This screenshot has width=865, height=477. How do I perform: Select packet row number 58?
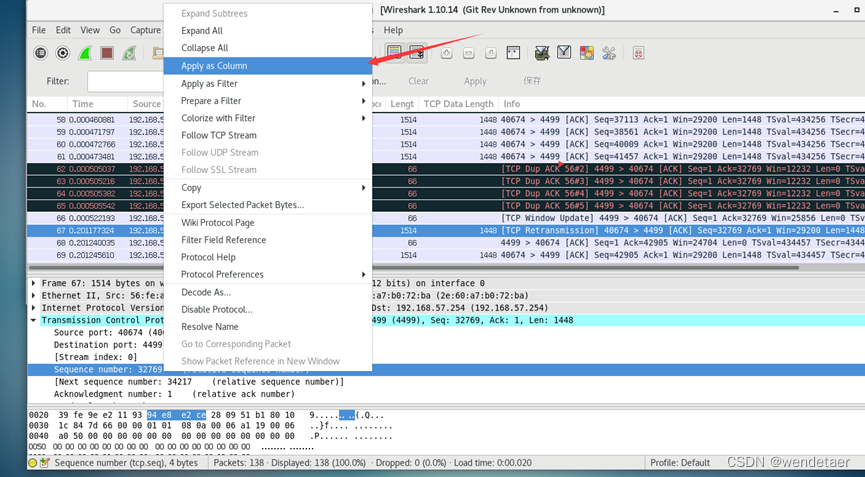click(x=446, y=120)
